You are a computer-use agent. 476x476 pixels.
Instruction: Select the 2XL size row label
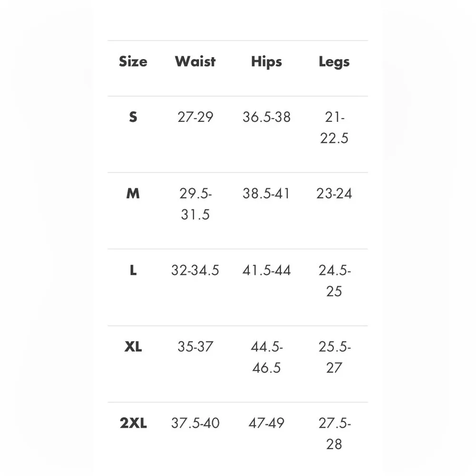click(x=133, y=423)
